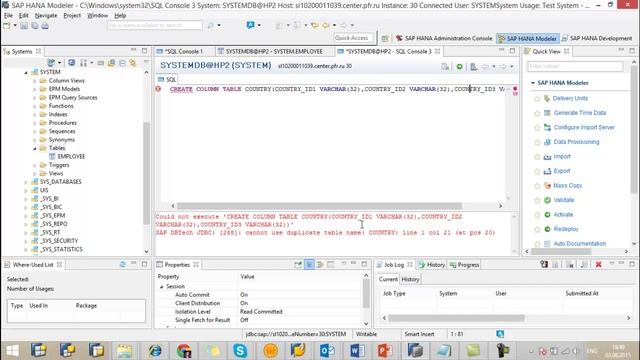The width and height of the screenshot is (640, 360).
Task: Expand the Functions folder
Action: point(35,106)
